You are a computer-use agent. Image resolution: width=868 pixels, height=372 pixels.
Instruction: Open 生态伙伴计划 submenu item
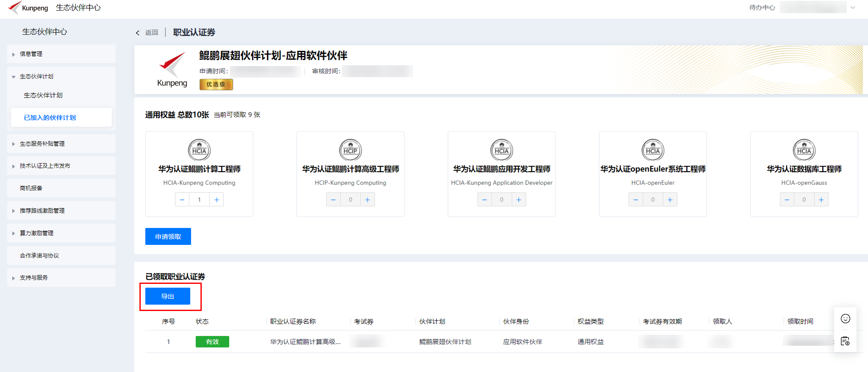(x=43, y=95)
